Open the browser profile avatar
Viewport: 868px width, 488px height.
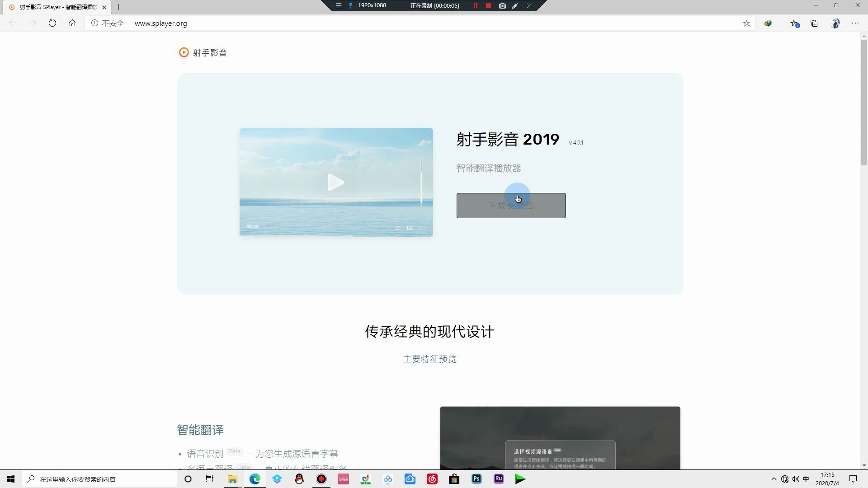pyautogui.click(x=835, y=23)
